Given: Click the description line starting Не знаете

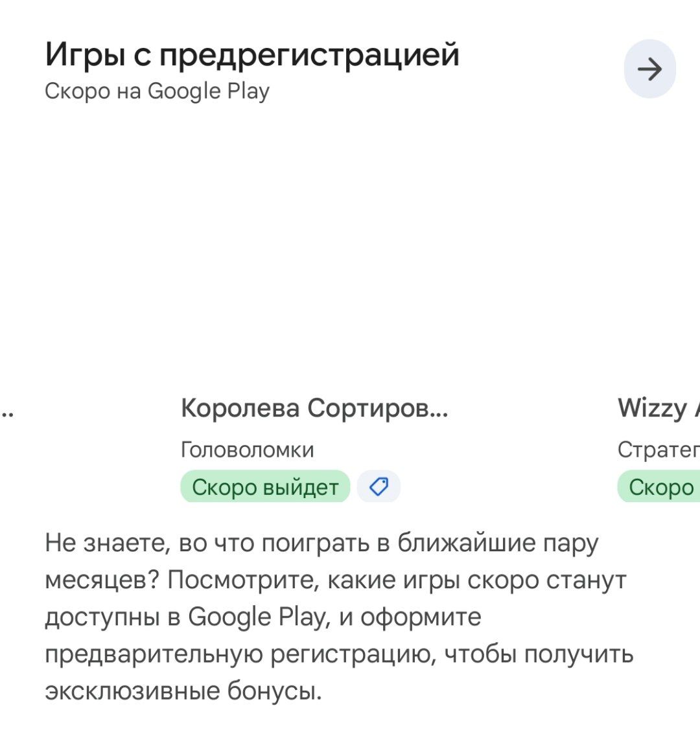Looking at the screenshot, I should (321, 542).
